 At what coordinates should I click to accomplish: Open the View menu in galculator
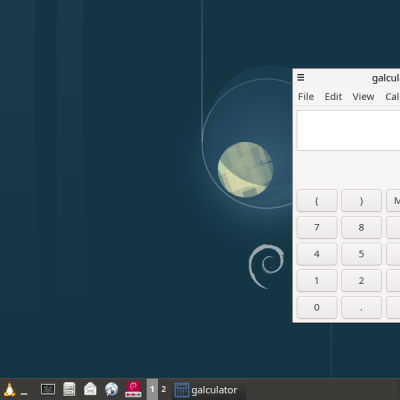[363, 97]
